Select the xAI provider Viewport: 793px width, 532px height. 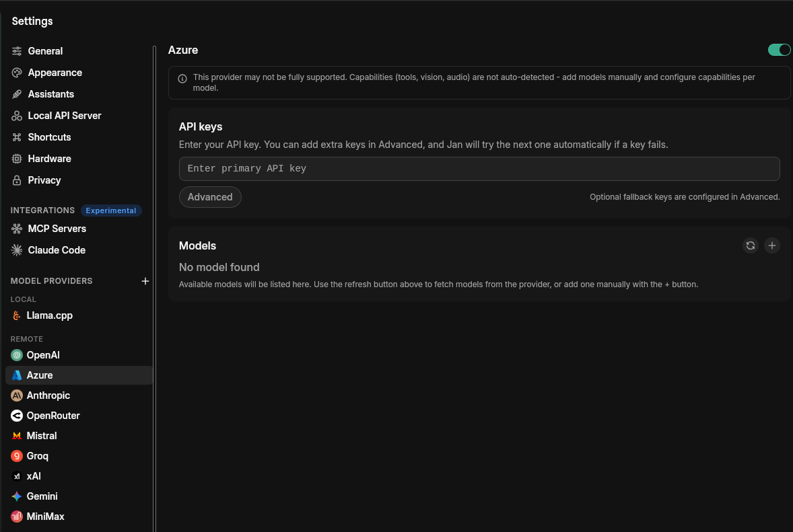(79, 476)
